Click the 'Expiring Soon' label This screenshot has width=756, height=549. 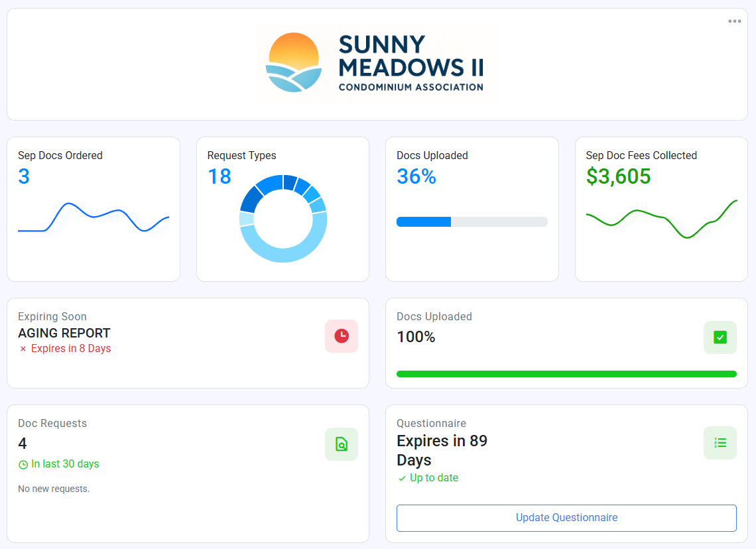52,317
